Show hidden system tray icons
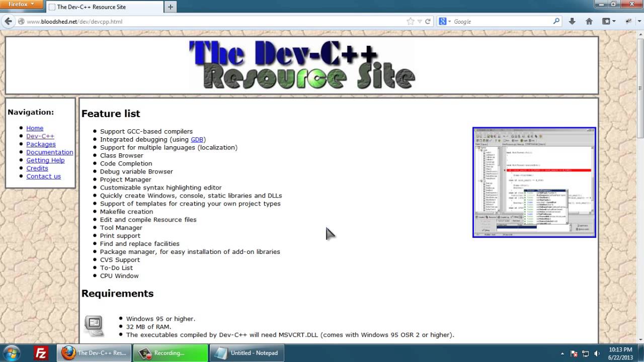644x362 pixels. (x=562, y=353)
